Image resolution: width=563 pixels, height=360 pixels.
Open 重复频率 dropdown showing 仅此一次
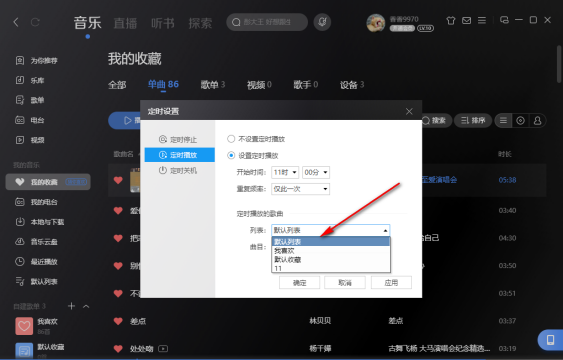click(301, 189)
